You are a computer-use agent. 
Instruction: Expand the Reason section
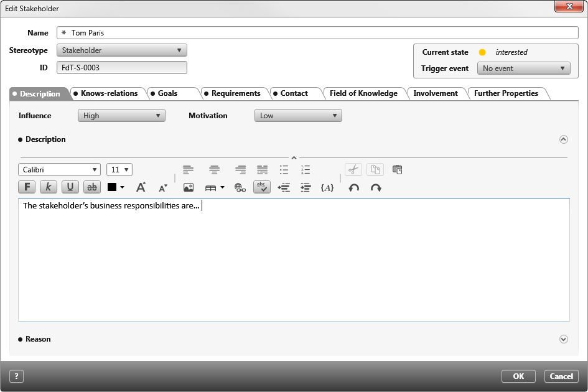pos(564,339)
